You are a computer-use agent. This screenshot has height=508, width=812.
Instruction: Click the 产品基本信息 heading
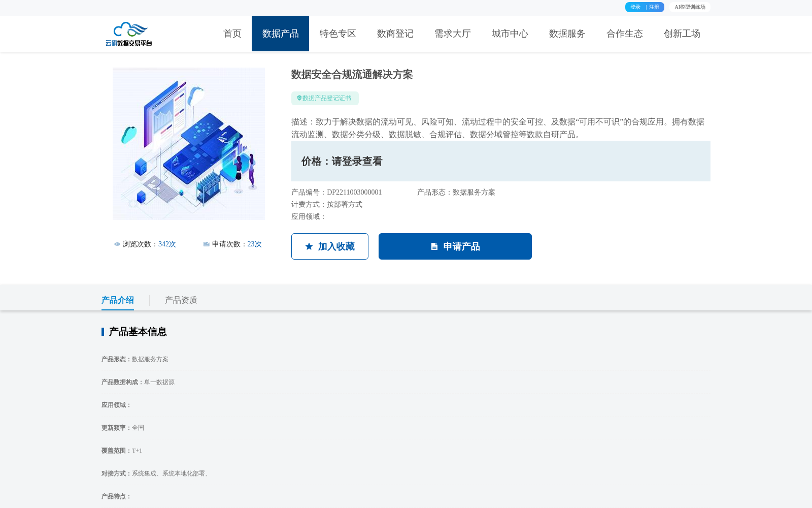click(x=138, y=332)
